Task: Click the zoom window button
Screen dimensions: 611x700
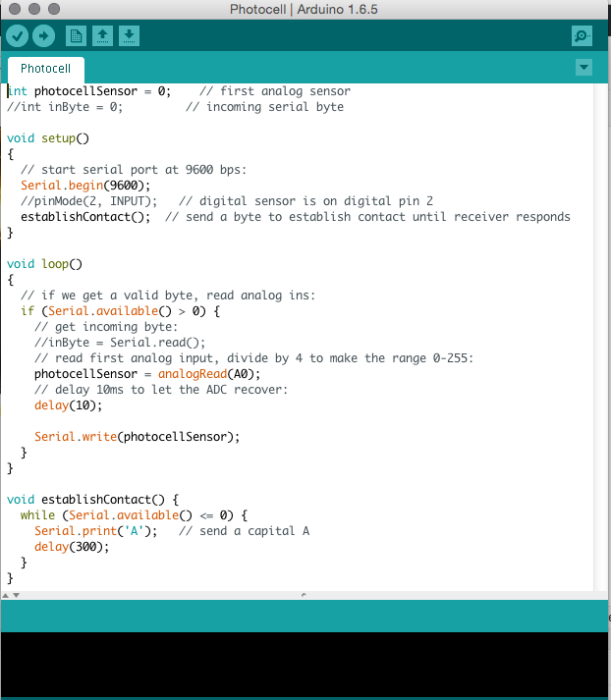Action: 54,9
